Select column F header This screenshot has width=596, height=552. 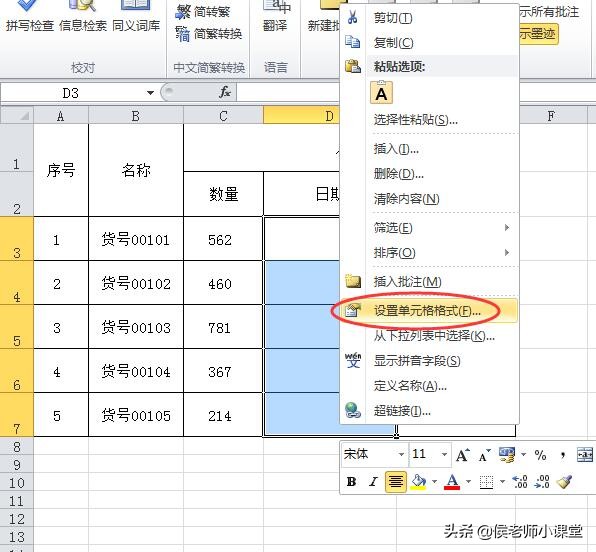click(x=551, y=116)
